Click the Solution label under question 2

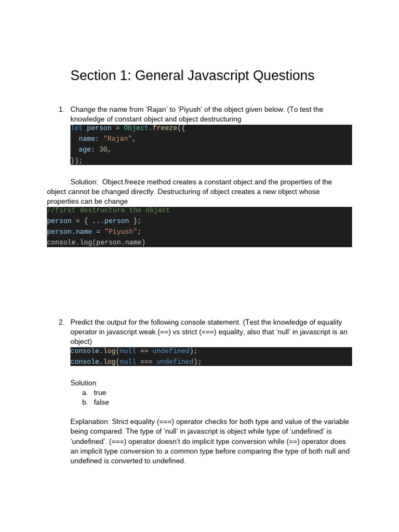83,383
